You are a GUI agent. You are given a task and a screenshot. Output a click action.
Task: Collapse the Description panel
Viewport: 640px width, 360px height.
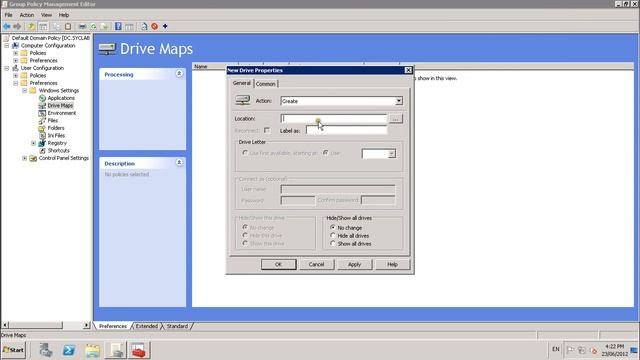(x=179, y=162)
